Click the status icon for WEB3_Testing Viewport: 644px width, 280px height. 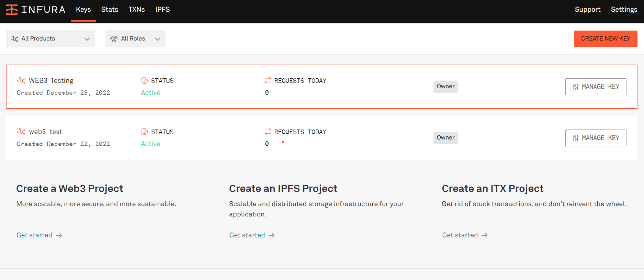click(144, 80)
